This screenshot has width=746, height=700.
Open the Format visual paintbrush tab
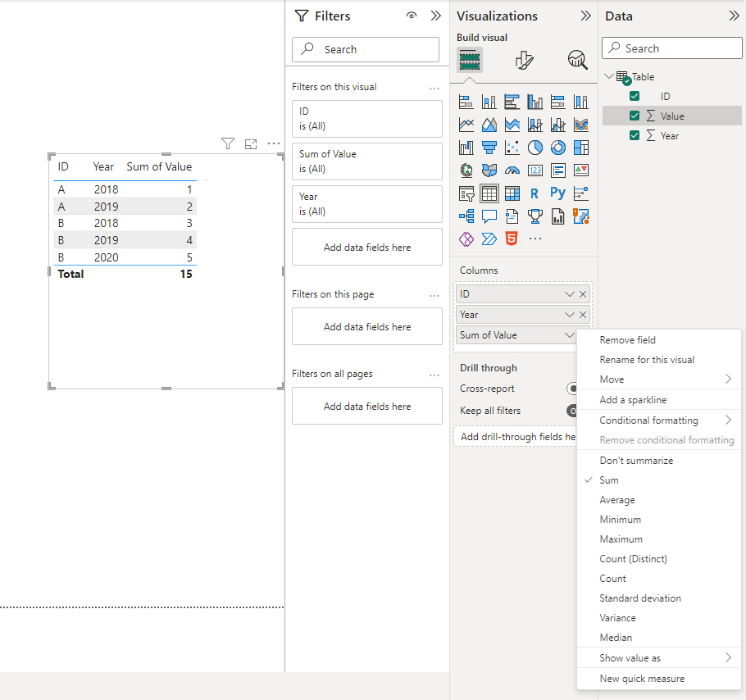click(x=524, y=60)
